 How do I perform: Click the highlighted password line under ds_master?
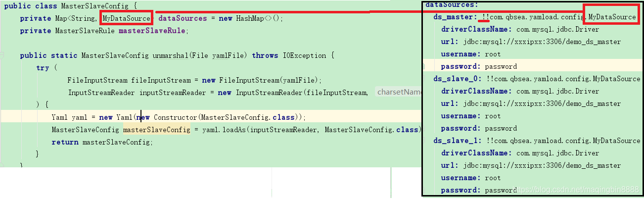pyautogui.click(x=532, y=66)
